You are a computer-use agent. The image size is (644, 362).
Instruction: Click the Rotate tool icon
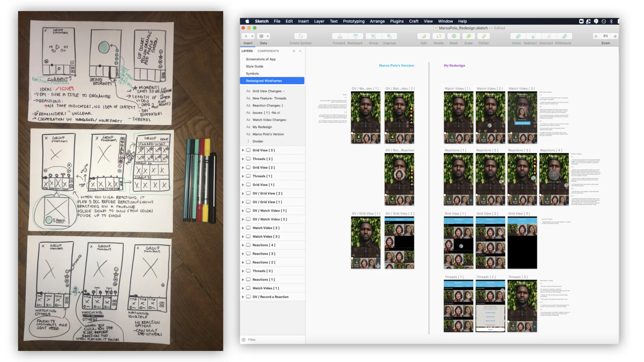[x=438, y=36]
